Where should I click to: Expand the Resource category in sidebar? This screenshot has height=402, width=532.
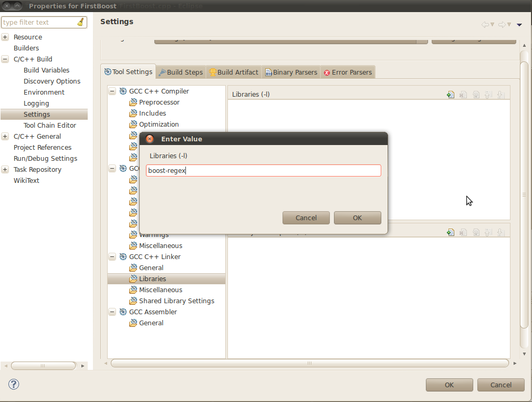tap(5, 37)
